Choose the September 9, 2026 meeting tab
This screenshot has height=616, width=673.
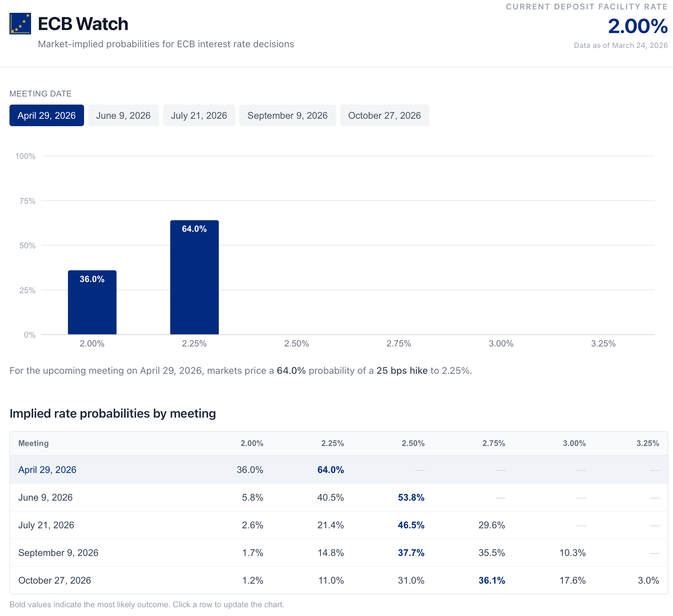(287, 115)
